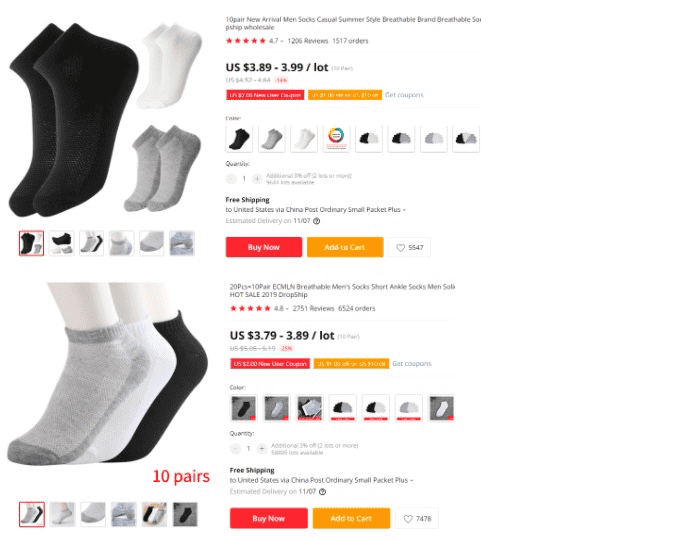Select black sock color in first listing
The height and width of the screenshot is (541, 674).
click(x=239, y=139)
